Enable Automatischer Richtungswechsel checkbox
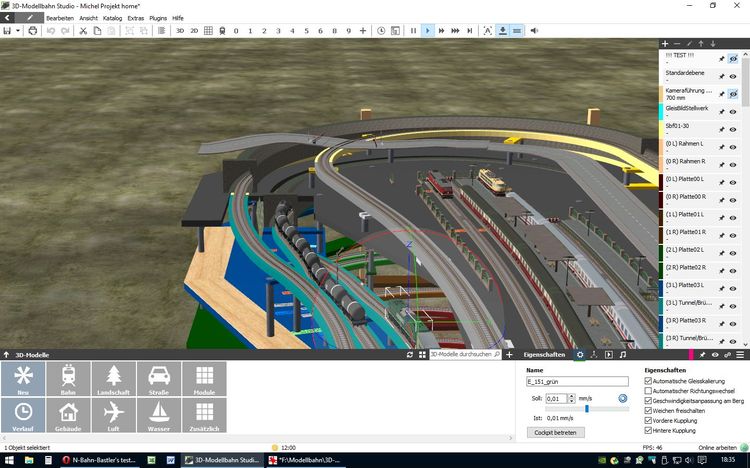Image resolution: width=750 pixels, height=468 pixels. pos(649,389)
